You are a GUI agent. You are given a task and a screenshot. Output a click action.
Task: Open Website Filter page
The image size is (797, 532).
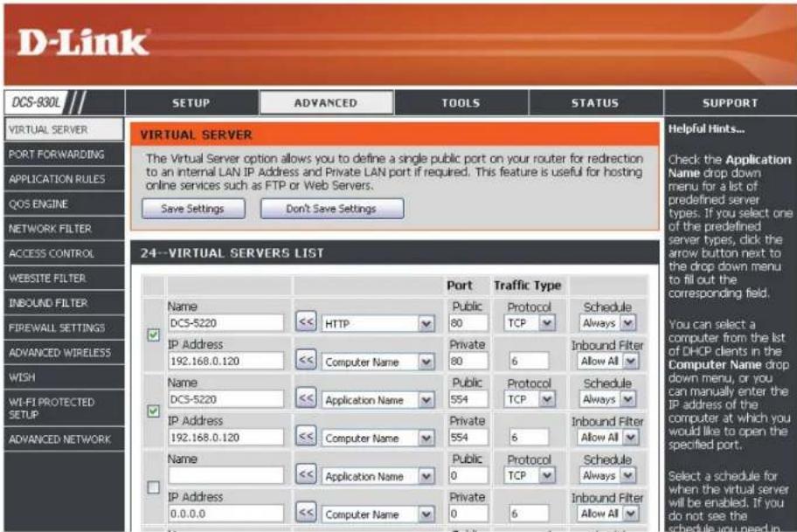click(x=64, y=278)
